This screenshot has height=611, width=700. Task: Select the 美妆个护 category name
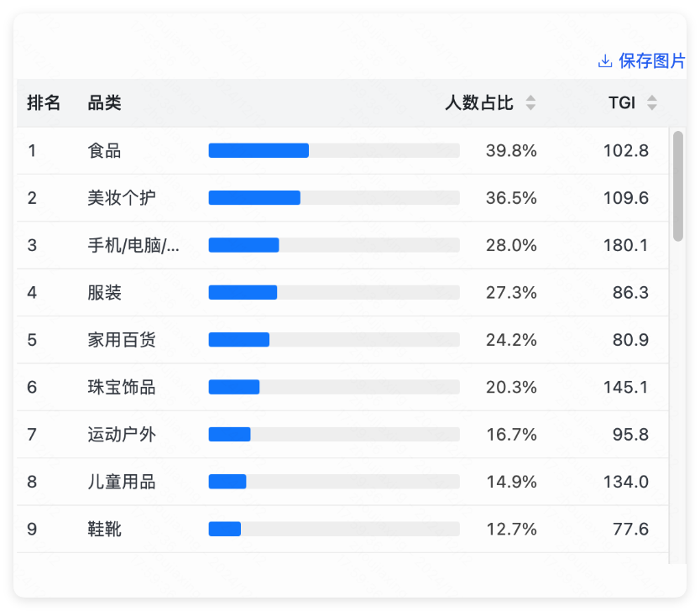pyautogui.click(x=121, y=198)
